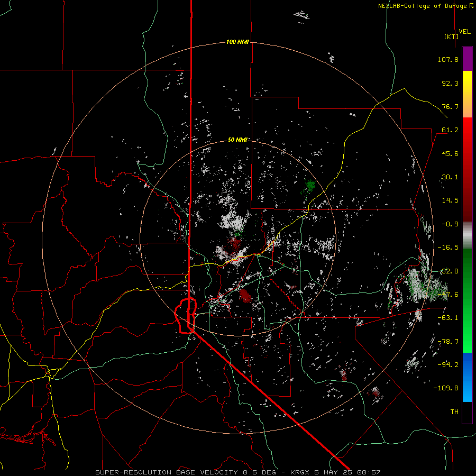Click the 45.6 velocity scale value
476x476 pixels.
coord(450,153)
